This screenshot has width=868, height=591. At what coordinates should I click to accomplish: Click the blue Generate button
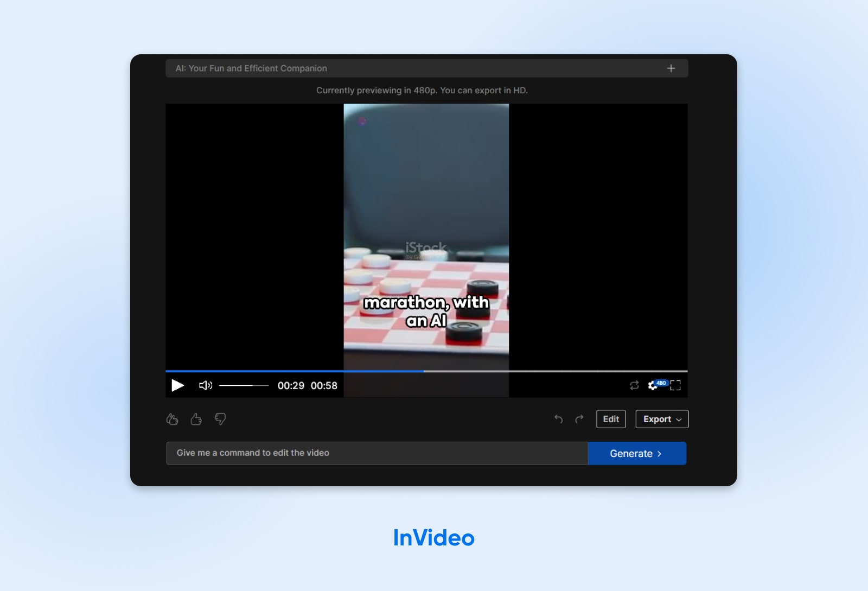637,453
